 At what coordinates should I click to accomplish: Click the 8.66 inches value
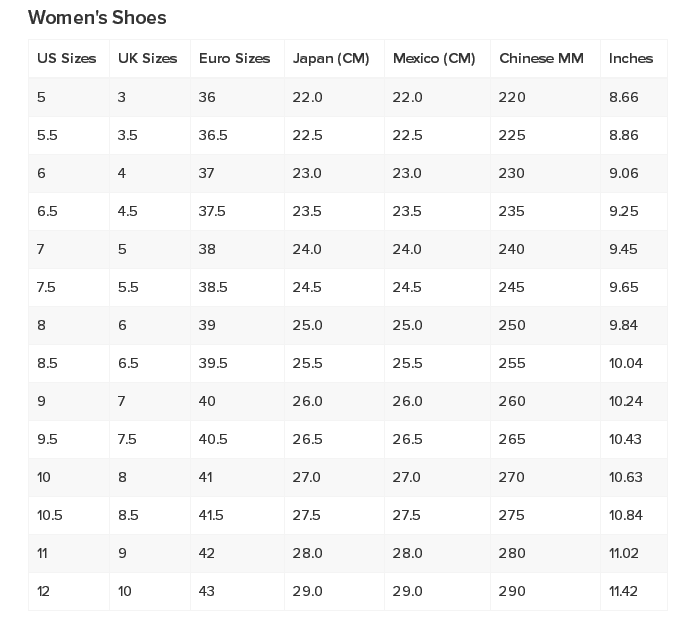click(x=623, y=97)
